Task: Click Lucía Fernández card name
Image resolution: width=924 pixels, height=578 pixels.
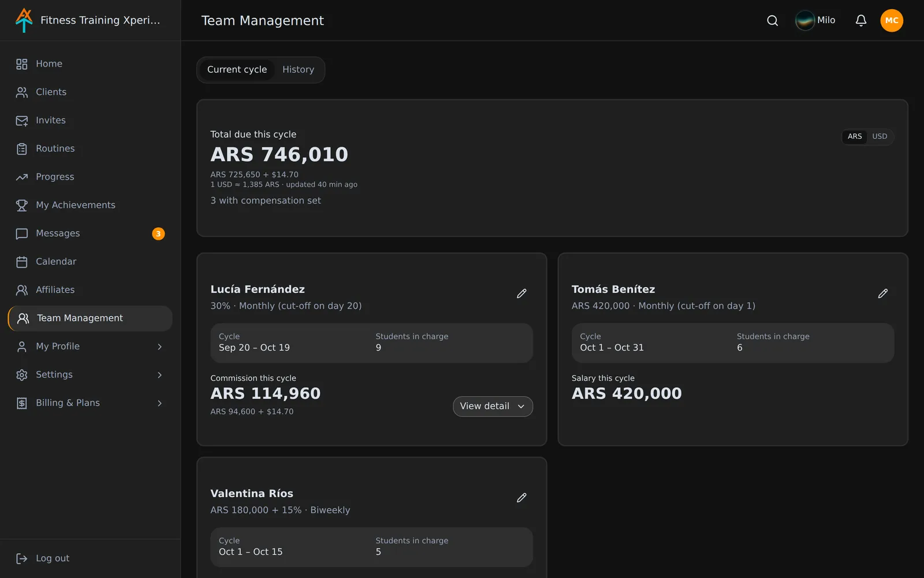Action: 258,289
